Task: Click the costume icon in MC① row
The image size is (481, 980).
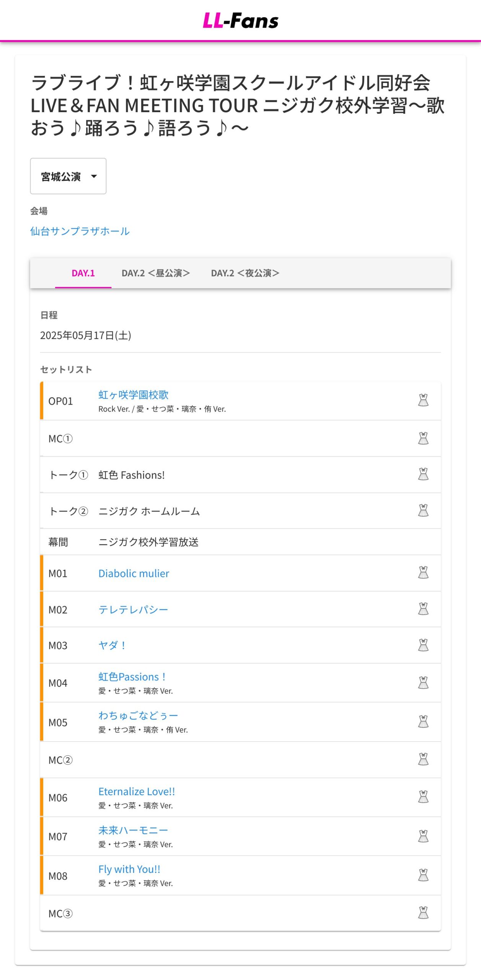Action: [423, 438]
